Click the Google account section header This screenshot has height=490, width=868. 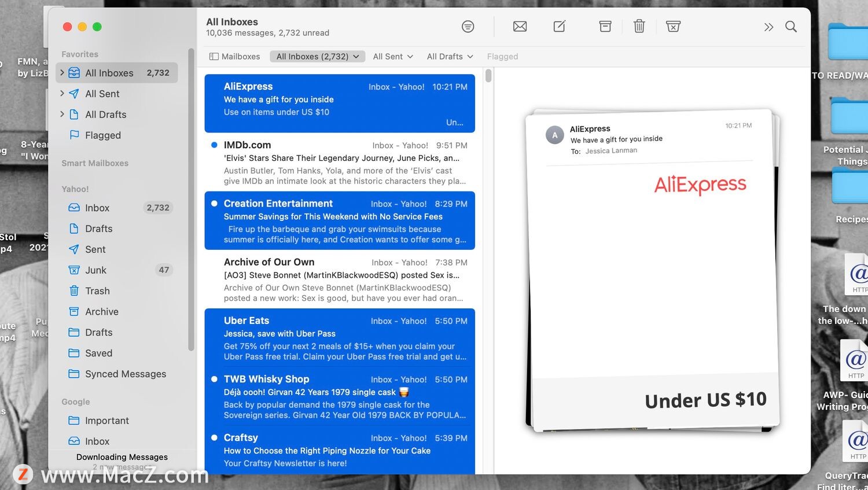(x=76, y=402)
